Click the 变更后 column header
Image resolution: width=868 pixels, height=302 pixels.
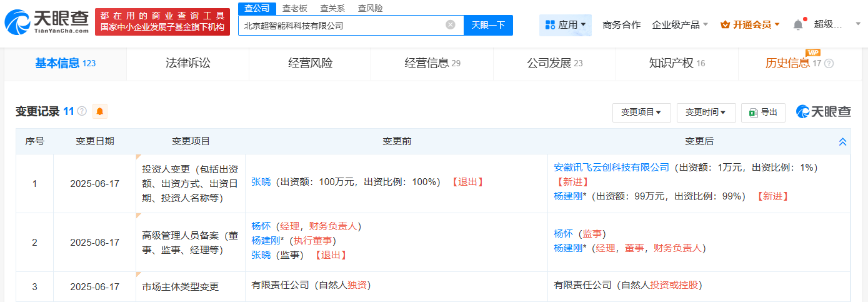coord(699,141)
